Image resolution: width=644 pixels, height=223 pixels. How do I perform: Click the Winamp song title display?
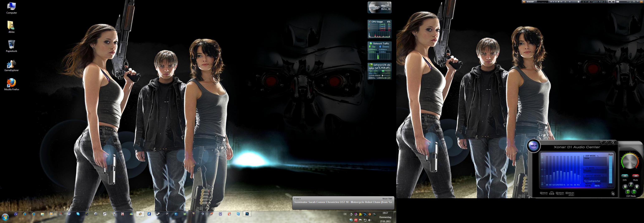(x=594, y=2)
